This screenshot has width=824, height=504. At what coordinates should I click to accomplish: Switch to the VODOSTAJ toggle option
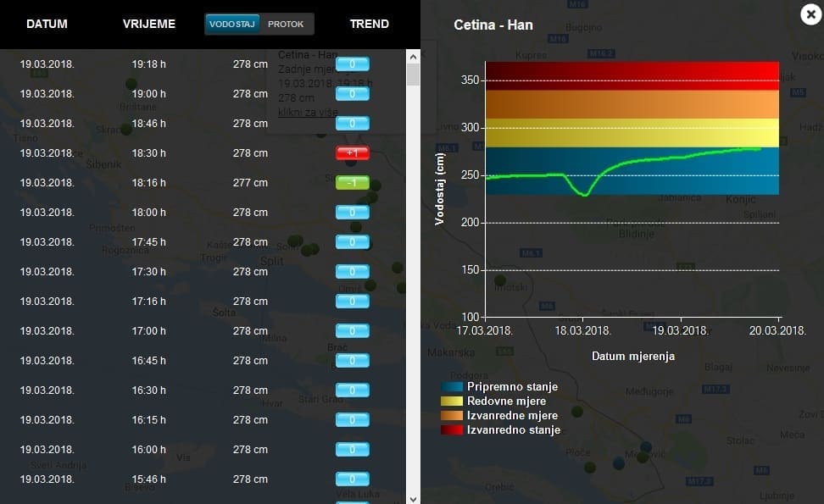(232, 24)
